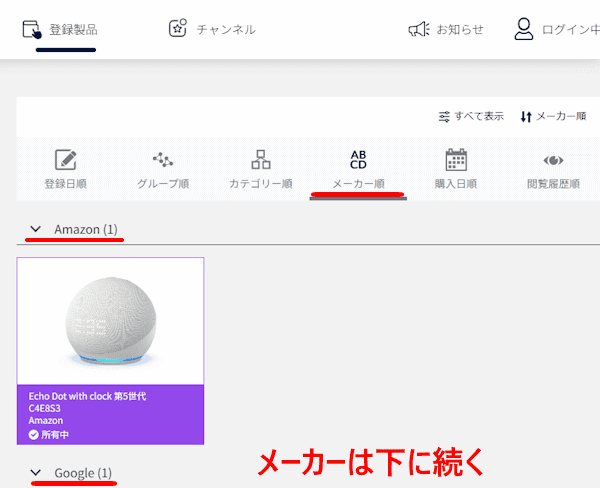The height and width of the screenshot is (488, 600).
Task: Click the Amazon (1) group heading
Action: coord(86,229)
